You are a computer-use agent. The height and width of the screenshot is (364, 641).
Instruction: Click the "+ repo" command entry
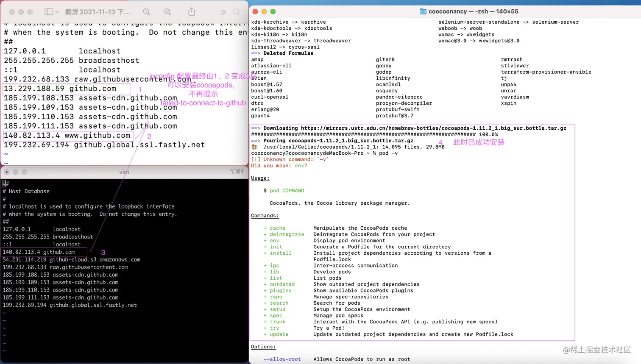point(273,297)
